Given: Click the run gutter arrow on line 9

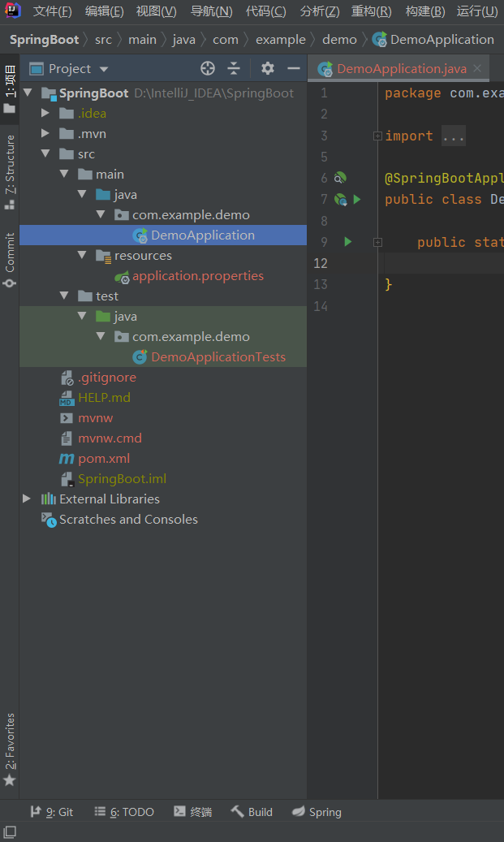Looking at the screenshot, I should click(348, 242).
